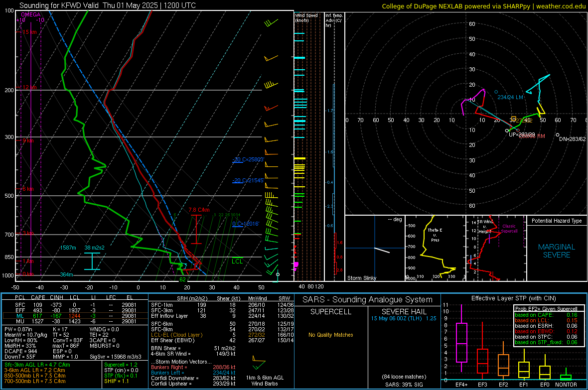Click the green 'LCL' marker on the skew-T
Viewport: 588px width, 390px height.
click(x=237, y=261)
